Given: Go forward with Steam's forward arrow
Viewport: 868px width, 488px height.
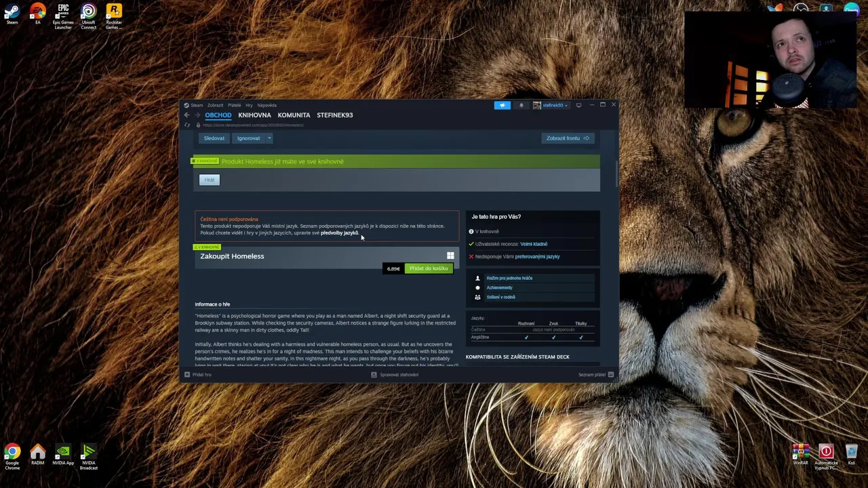Looking at the screenshot, I should tap(197, 115).
